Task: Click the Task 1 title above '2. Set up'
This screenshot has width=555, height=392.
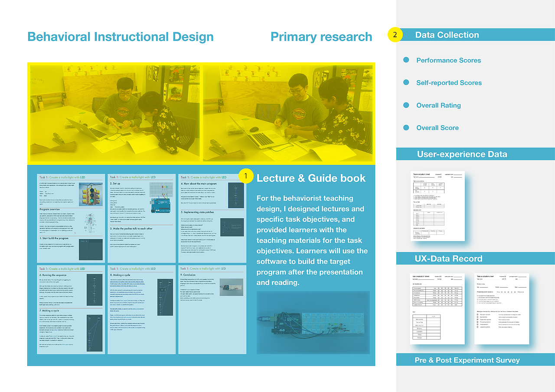Action: coord(132,177)
